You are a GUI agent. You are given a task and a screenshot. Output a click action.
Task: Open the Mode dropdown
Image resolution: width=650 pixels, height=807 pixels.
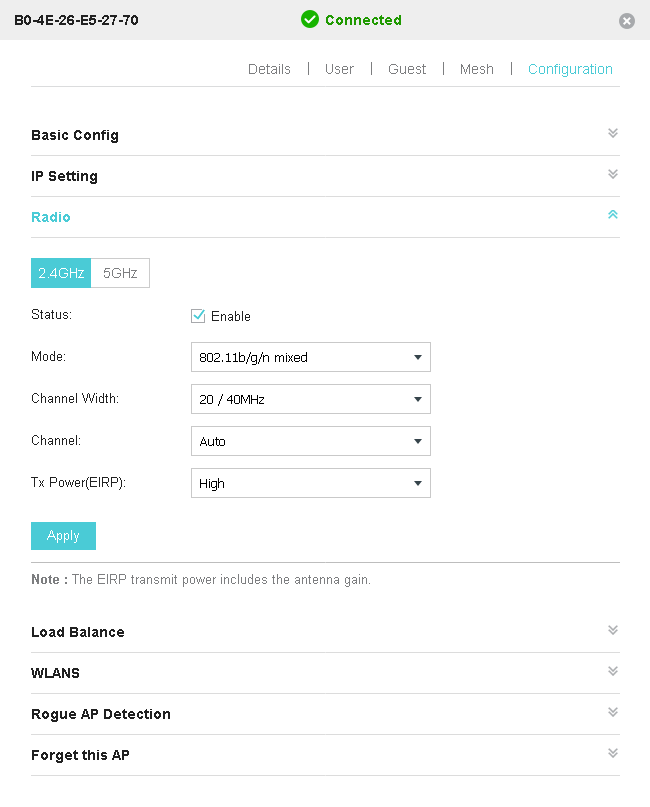click(x=310, y=357)
